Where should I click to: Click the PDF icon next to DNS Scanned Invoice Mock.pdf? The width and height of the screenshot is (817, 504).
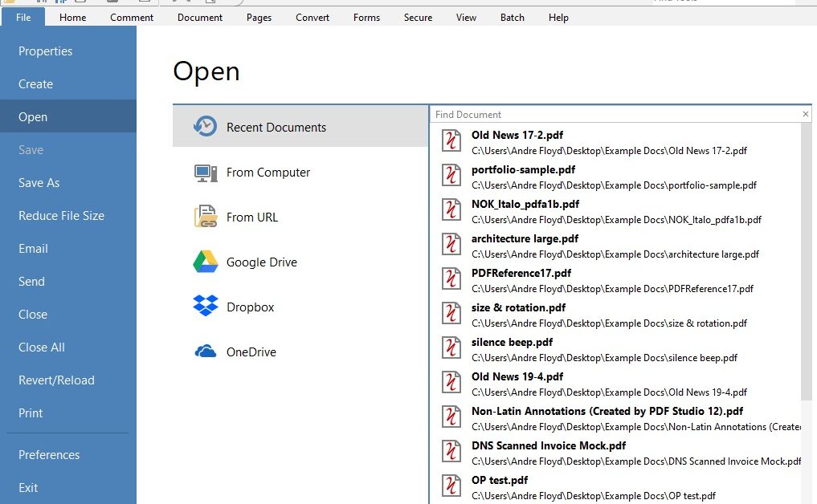(451, 451)
